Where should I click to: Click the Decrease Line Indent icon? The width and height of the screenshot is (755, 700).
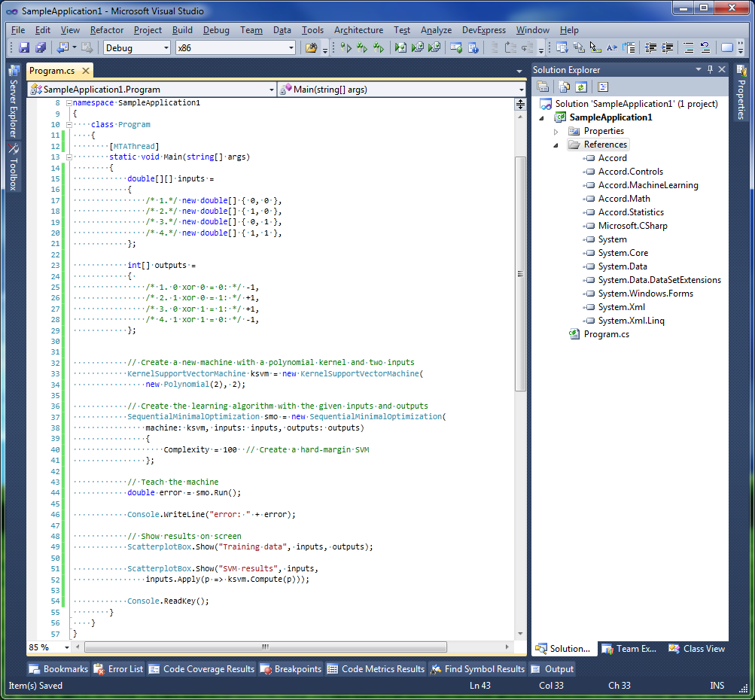650,47
